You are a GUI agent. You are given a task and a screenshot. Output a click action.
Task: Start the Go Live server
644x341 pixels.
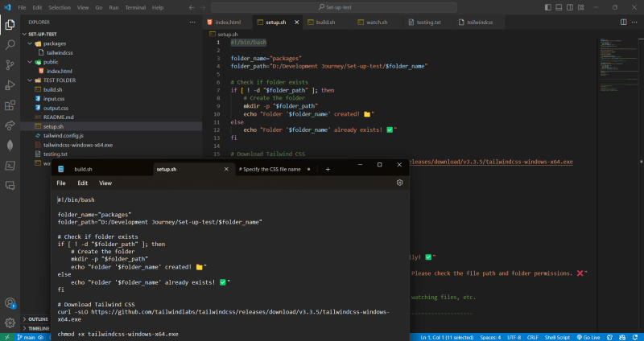point(588,337)
